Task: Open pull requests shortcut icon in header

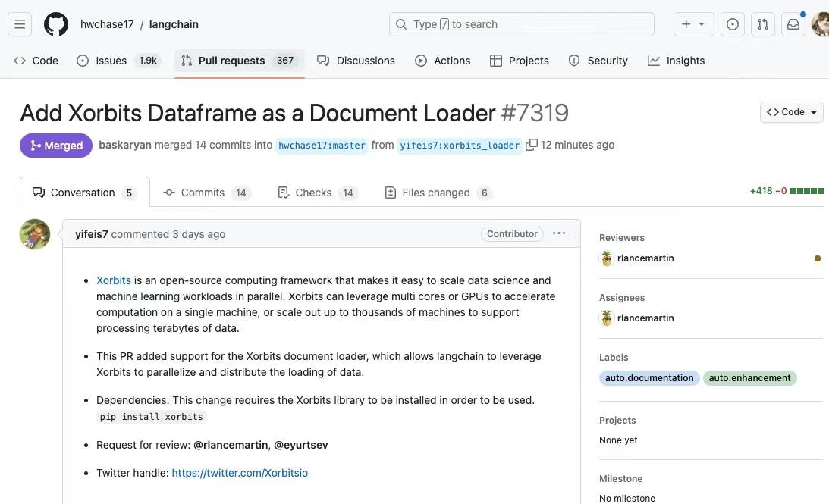Action: [x=763, y=24]
